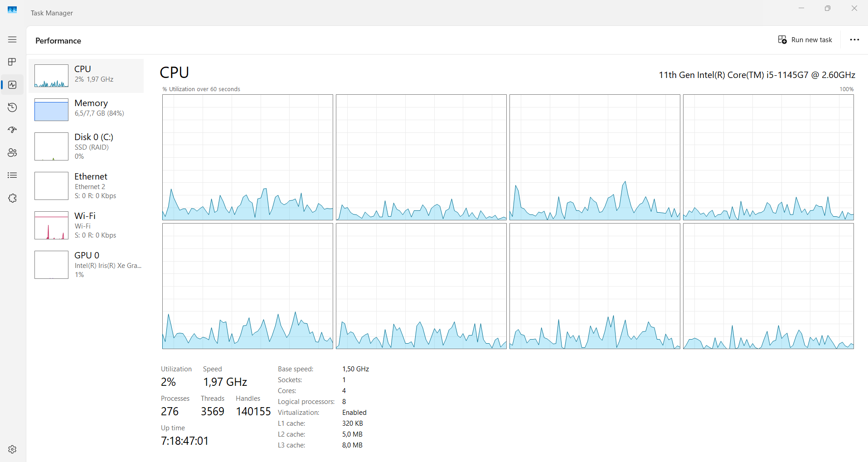This screenshot has height=462, width=868.
Task: Click the Speed value 1,97 GHz
Action: click(225, 382)
